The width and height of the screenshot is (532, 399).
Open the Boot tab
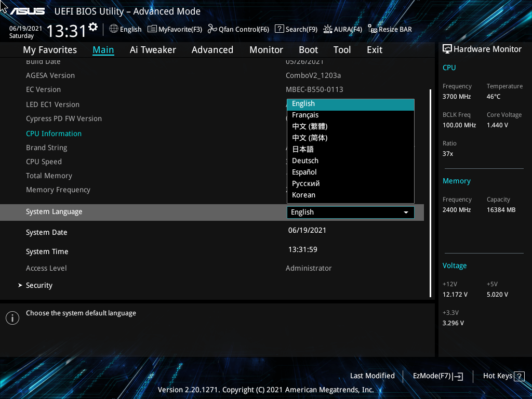coord(308,49)
